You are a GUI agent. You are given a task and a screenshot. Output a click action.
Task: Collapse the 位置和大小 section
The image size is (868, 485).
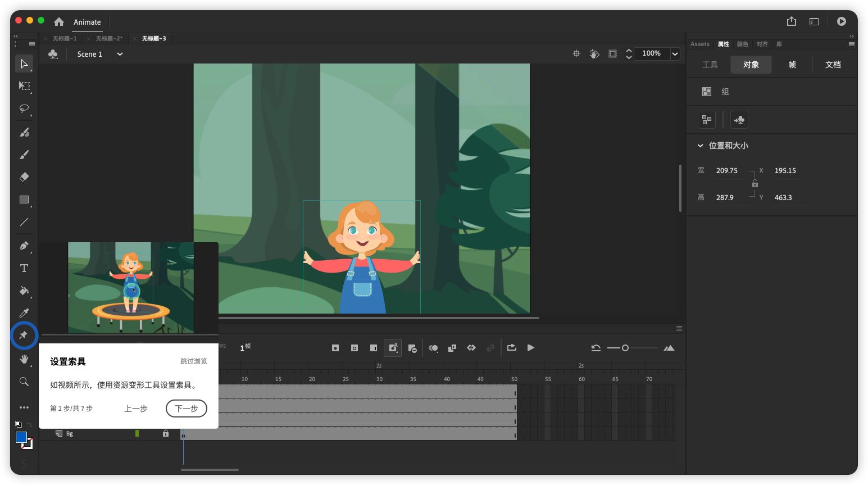[x=701, y=146]
